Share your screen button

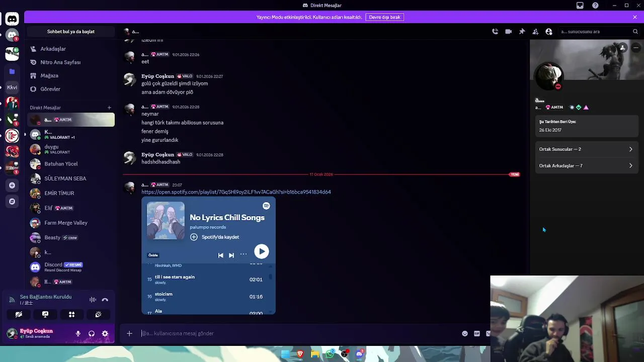click(45, 314)
